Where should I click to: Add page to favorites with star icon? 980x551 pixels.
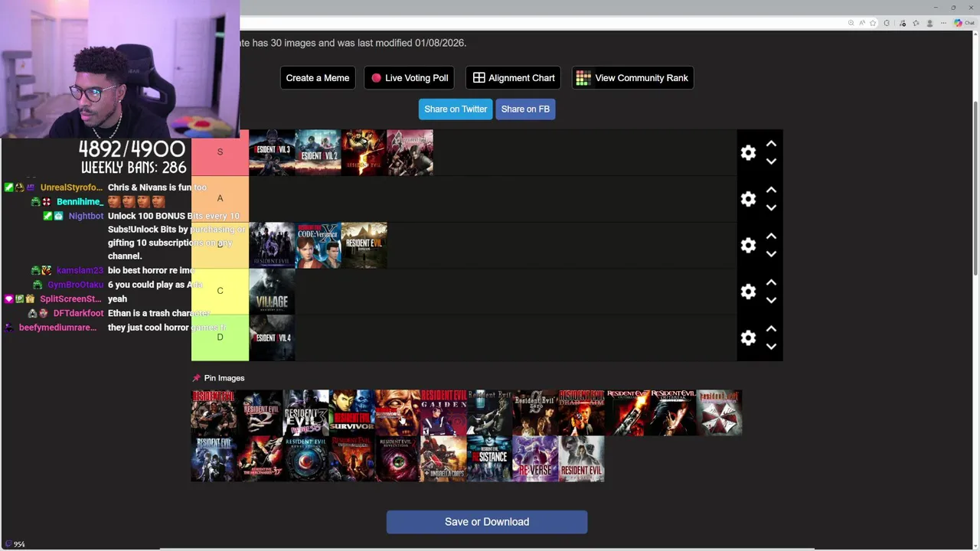(x=873, y=23)
